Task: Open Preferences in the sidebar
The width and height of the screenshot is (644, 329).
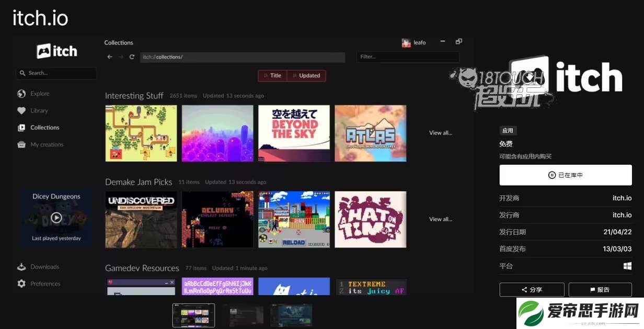Action: coord(45,283)
